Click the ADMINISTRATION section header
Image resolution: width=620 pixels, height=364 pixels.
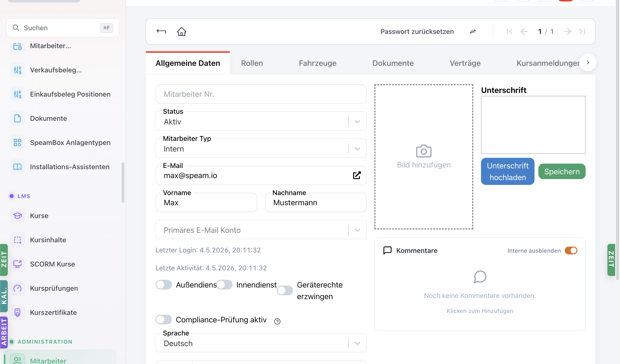point(45,342)
